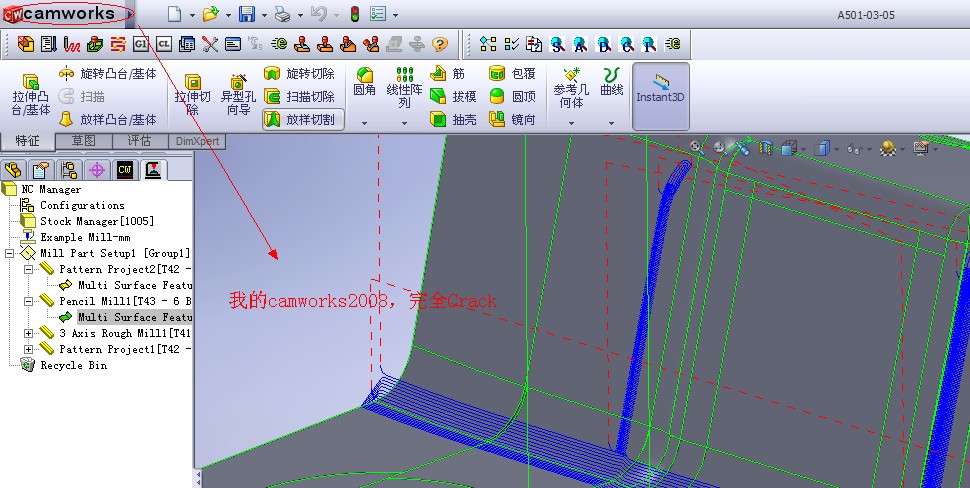Click the S magnifier toolbar icon
Image resolution: width=970 pixels, height=488 pixels.
coord(557,44)
